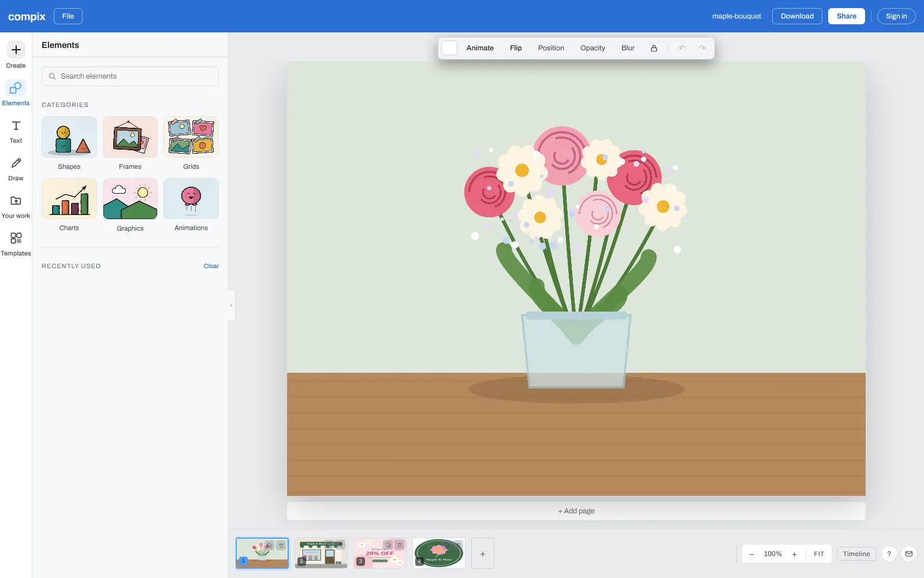Open the Create panel

pos(16,55)
